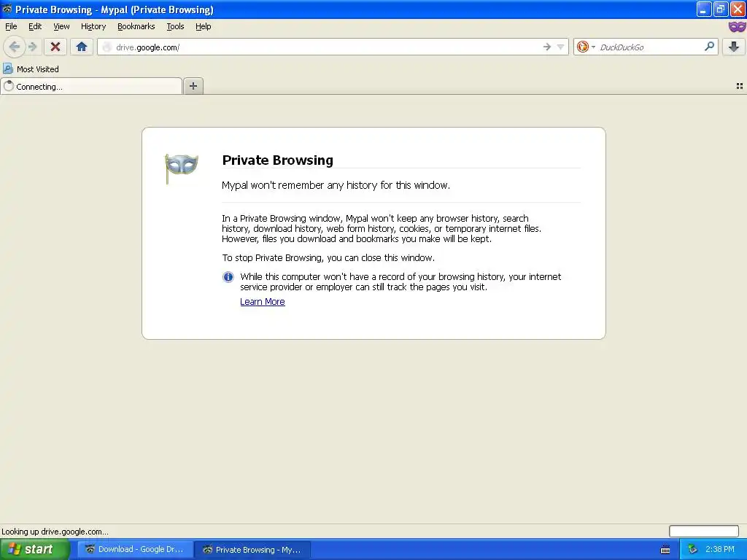This screenshot has height=560, width=747.
Task: Click the Windows start button
Action: [35, 549]
